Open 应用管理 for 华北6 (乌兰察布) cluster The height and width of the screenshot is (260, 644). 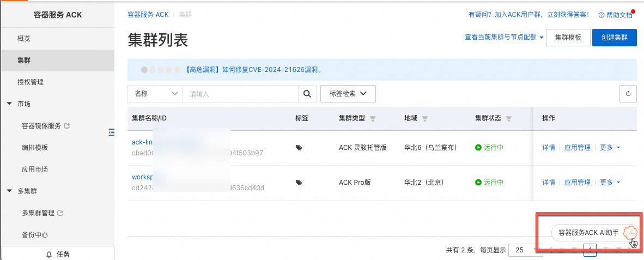(x=578, y=148)
